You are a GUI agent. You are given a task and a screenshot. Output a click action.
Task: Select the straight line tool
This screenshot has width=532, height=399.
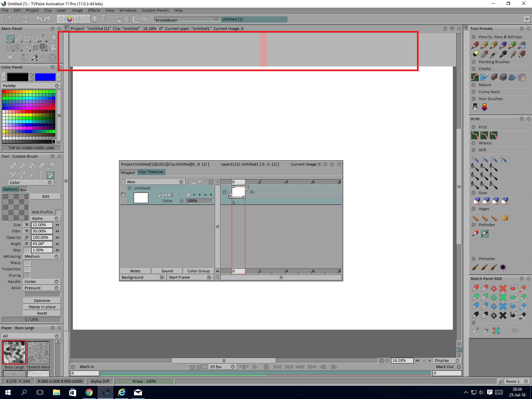click(x=19, y=39)
